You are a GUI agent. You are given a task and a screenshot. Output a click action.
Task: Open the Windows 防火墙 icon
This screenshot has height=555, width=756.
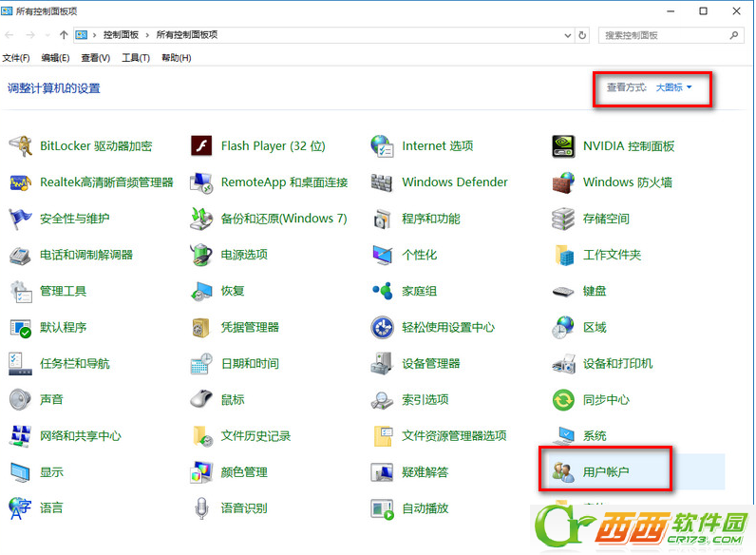(x=563, y=182)
